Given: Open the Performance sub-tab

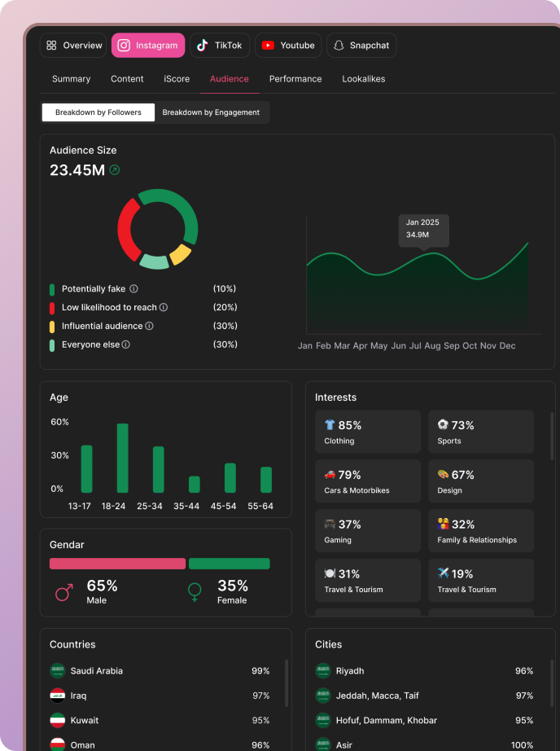Looking at the screenshot, I should 295,79.
